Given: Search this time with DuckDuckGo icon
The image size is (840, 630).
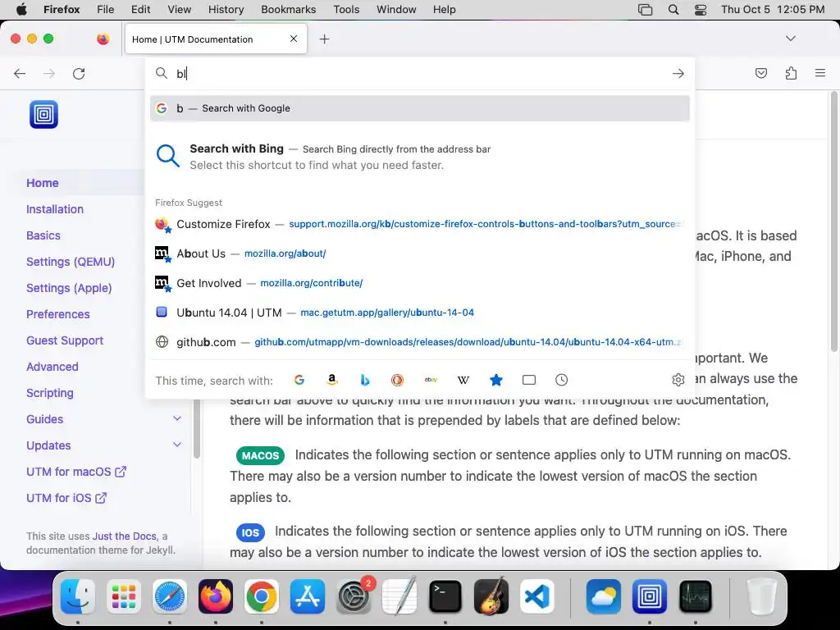Looking at the screenshot, I should 398,380.
